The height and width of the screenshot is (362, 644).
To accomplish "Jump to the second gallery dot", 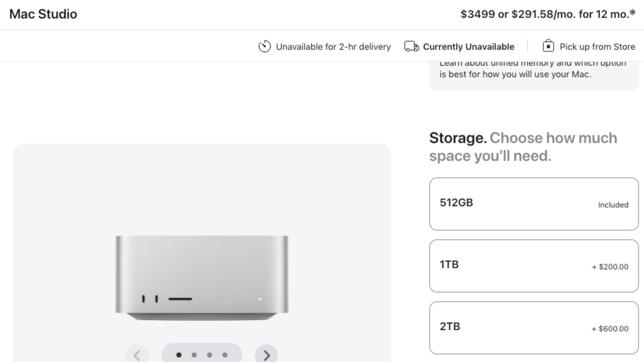I will (194, 355).
